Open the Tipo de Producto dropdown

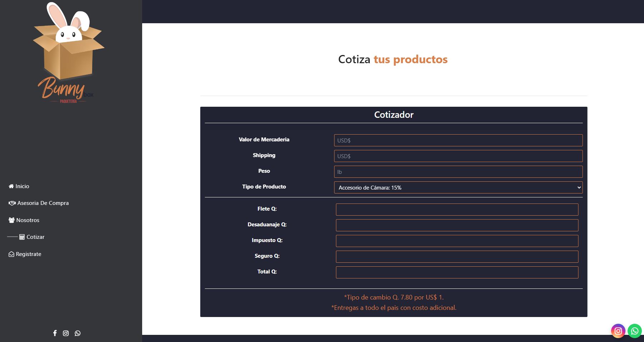[x=458, y=187]
